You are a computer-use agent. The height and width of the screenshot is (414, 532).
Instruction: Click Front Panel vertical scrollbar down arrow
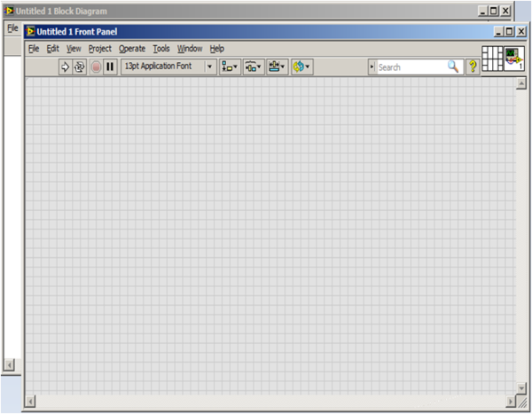click(x=521, y=387)
